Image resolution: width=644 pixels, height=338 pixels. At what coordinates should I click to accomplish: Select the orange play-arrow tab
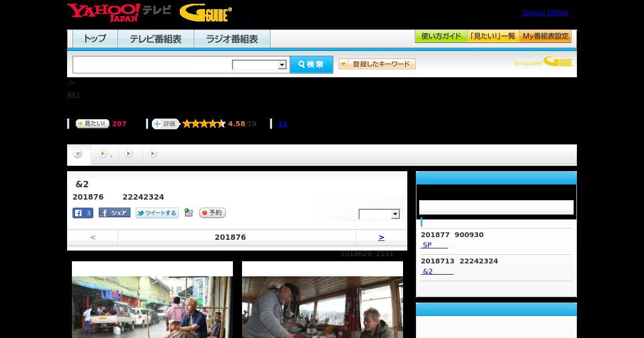pyautogui.click(x=104, y=154)
